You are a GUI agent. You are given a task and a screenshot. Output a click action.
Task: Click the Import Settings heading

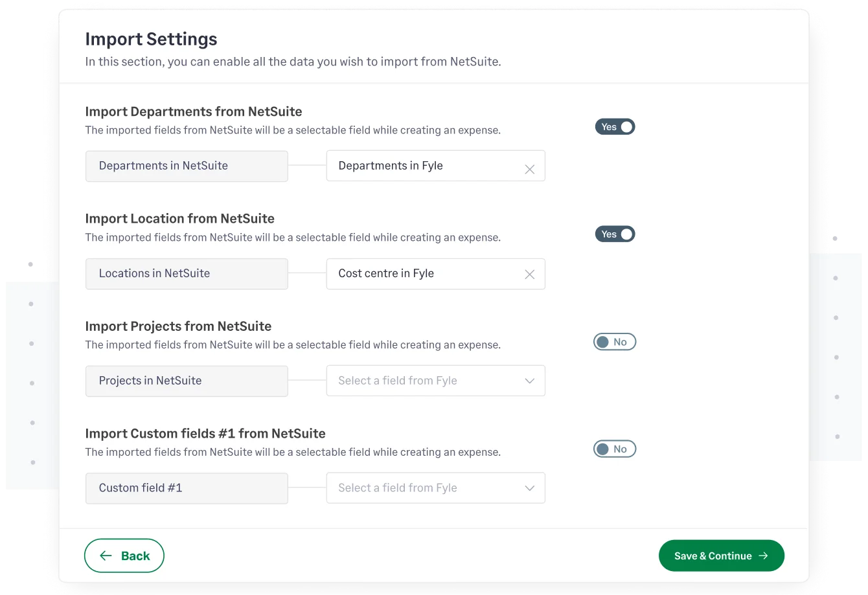click(152, 39)
